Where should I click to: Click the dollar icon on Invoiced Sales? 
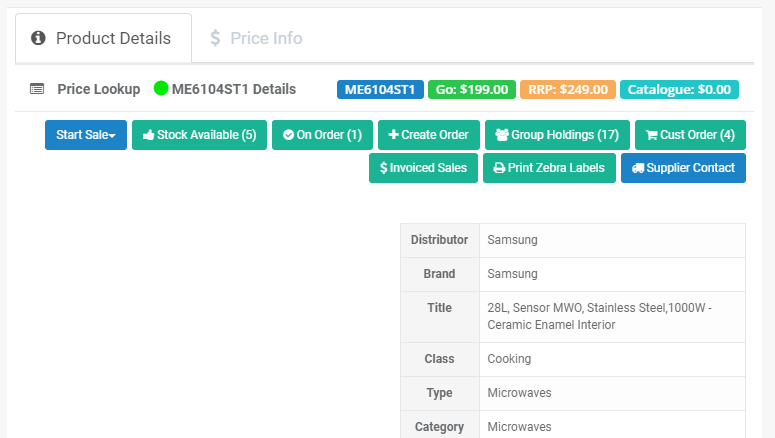click(384, 168)
